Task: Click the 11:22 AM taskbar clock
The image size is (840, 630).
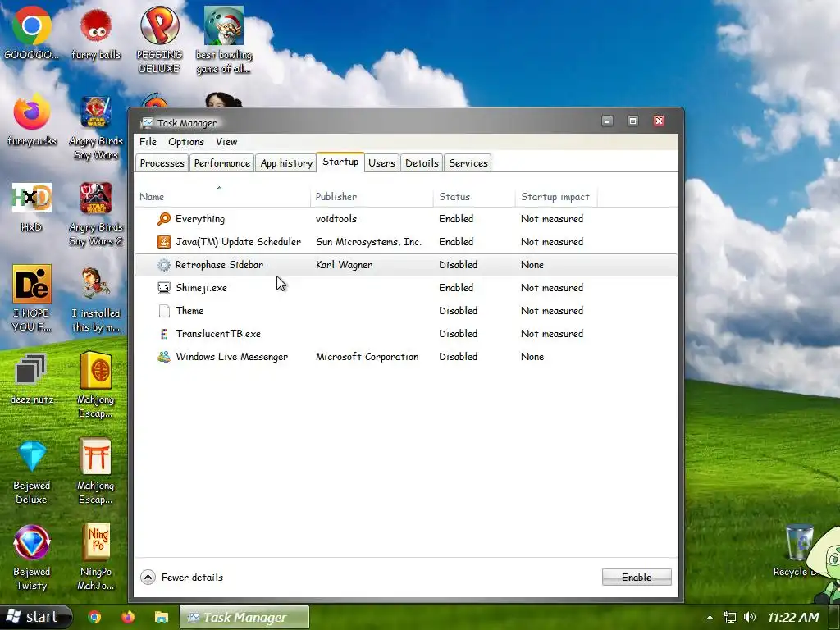Action: pos(793,617)
